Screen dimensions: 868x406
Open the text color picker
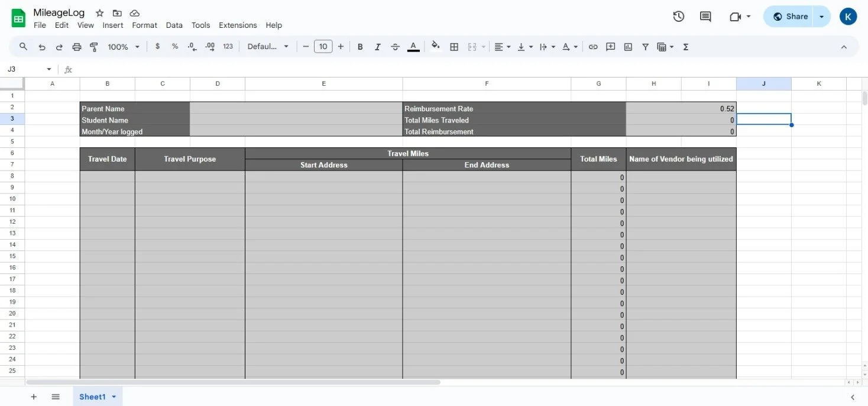click(413, 47)
